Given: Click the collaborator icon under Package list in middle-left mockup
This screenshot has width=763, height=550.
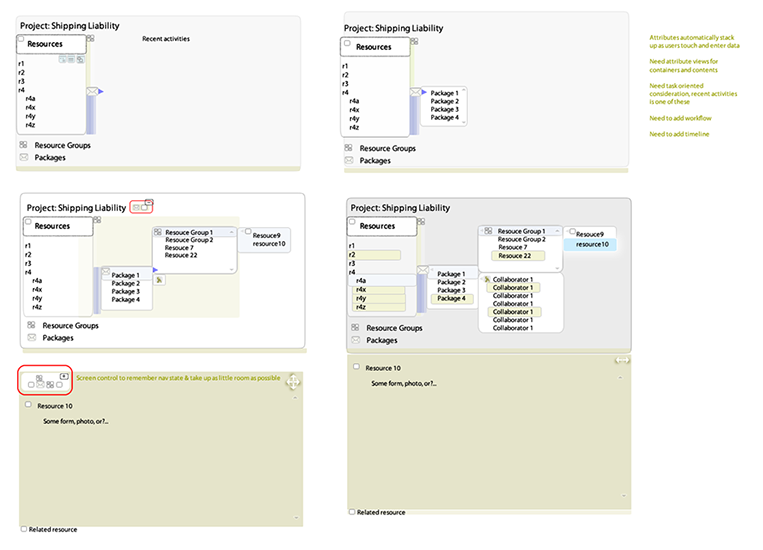Looking at the screenshot, I should [159, 280].
